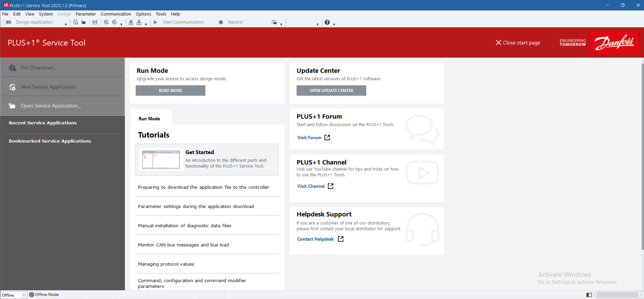
Task: Expand the dropdown arrow after ECU chip icons
Action: [121, 24]
